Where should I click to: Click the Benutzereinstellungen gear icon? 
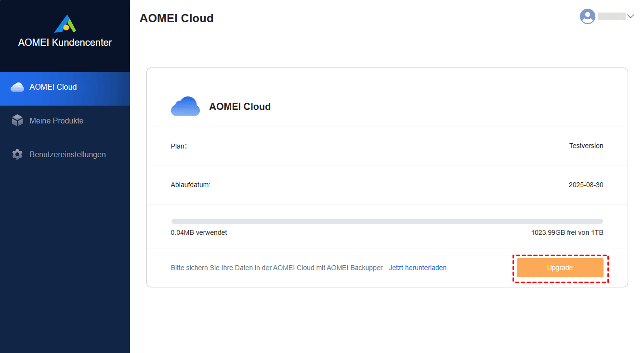(17, 155)
